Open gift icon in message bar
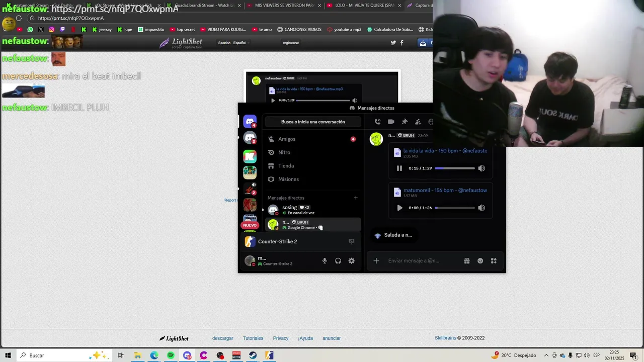Image resolution: width=644 pixels, height=362 pixels. click(x=467, y=260)
